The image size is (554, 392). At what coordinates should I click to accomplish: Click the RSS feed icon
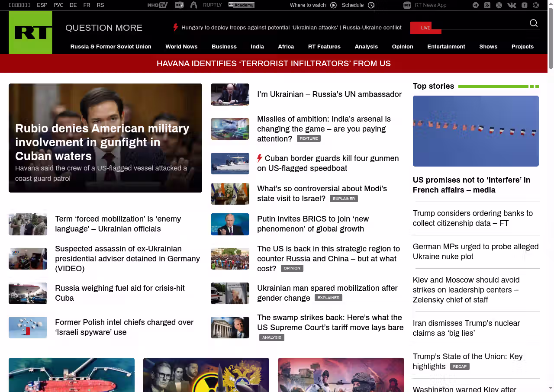pyautogui.click(x=487, y=5)
